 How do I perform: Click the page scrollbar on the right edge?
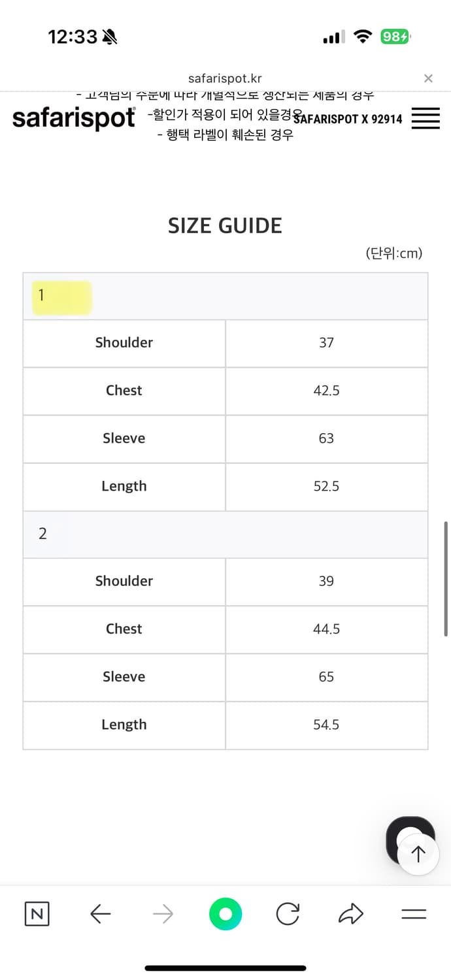[446, 578]
